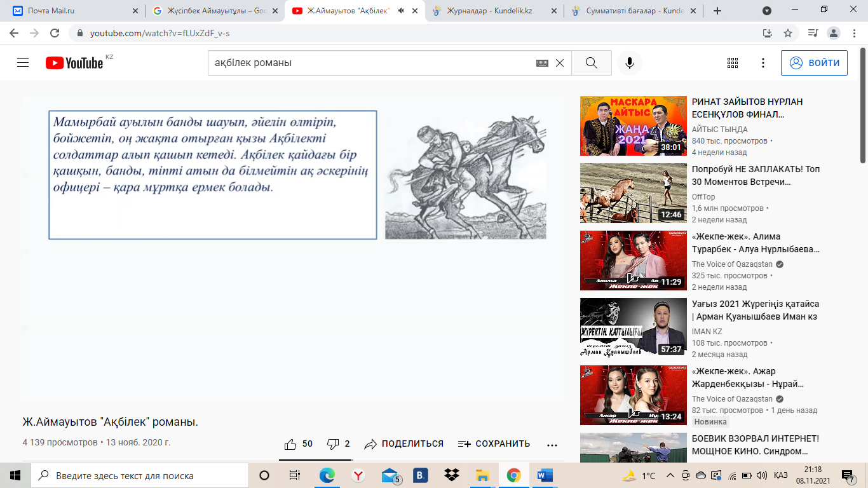Click the Windows taskbar search box
Viewport: 868px width, 488px height.
[x=140, y=475]
